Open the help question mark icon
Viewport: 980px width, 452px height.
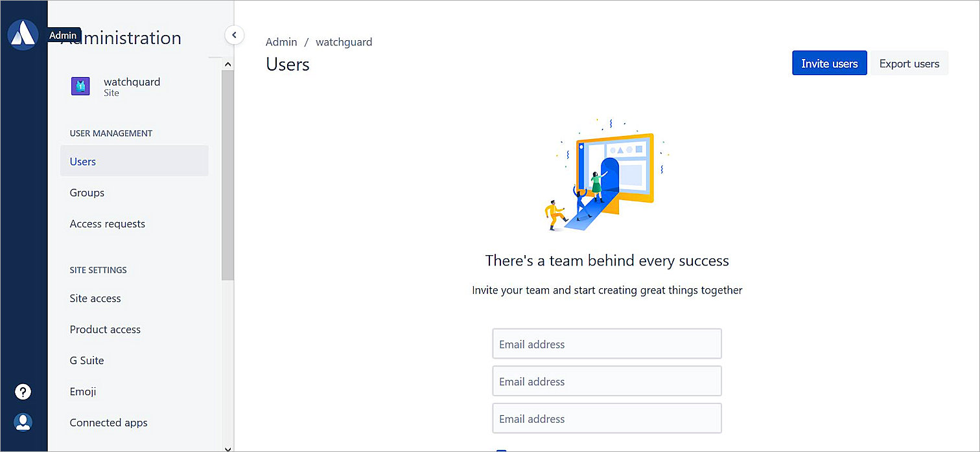coord(23,392)
